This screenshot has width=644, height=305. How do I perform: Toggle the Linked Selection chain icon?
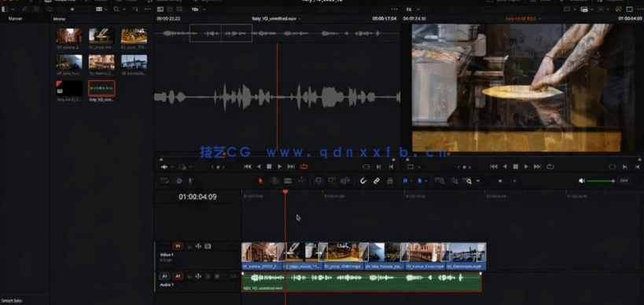[376, 181]
